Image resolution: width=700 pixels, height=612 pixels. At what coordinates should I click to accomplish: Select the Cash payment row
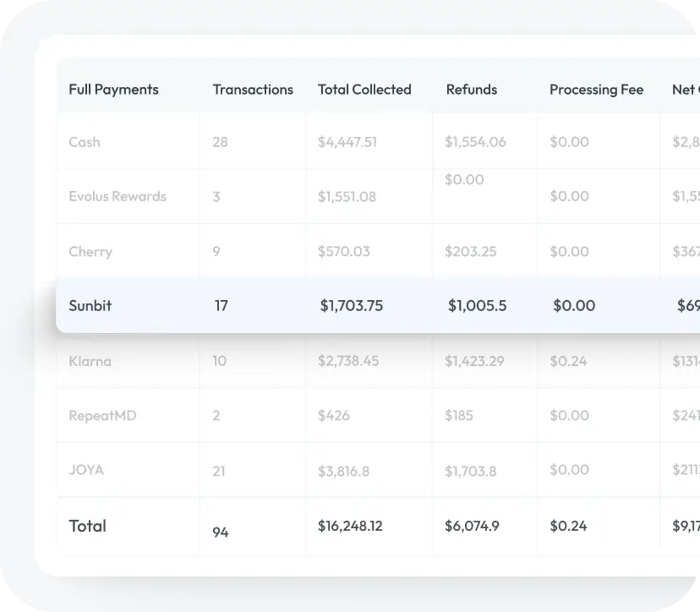coord(85,142)
